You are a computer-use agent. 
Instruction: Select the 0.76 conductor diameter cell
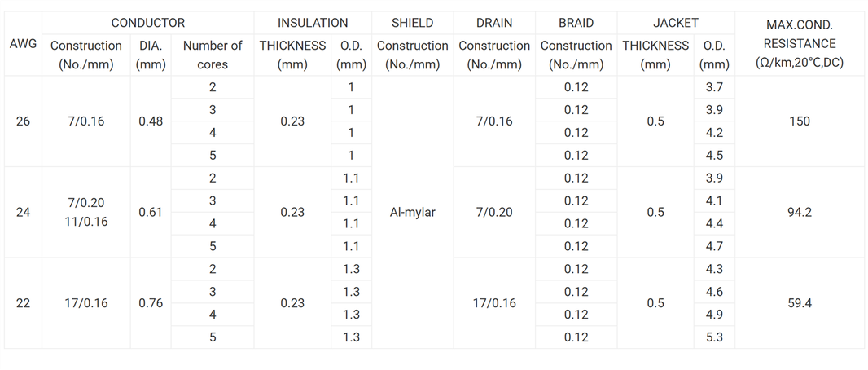151,303
